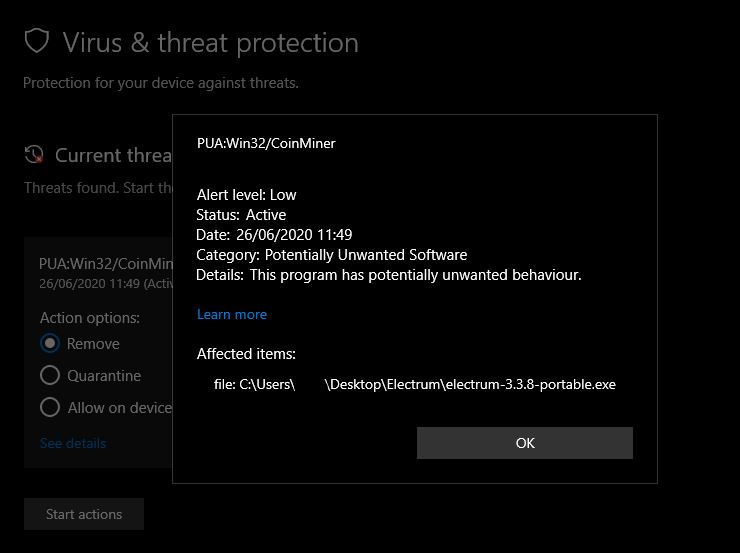
Task: Follow the Learn more link
Action: pos(232,314)
